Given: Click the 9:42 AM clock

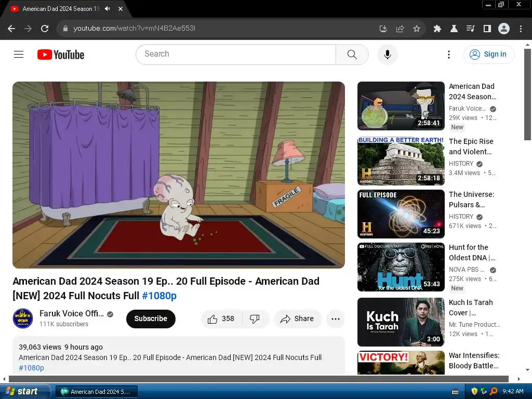Looking at the screenshot, I should (513, 391).
